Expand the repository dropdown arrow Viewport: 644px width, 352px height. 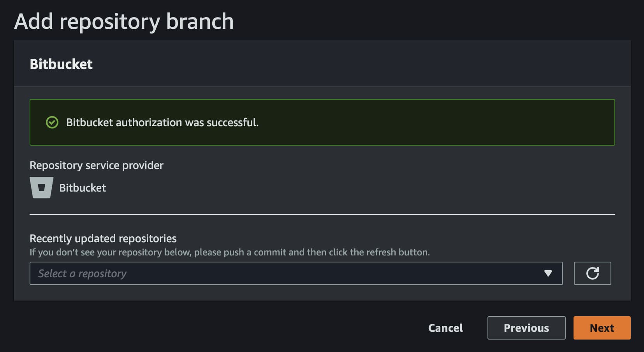pos(548,273)
